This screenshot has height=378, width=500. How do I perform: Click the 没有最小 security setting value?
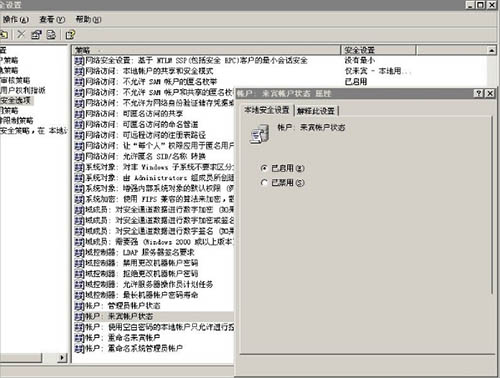pos(360,61)
